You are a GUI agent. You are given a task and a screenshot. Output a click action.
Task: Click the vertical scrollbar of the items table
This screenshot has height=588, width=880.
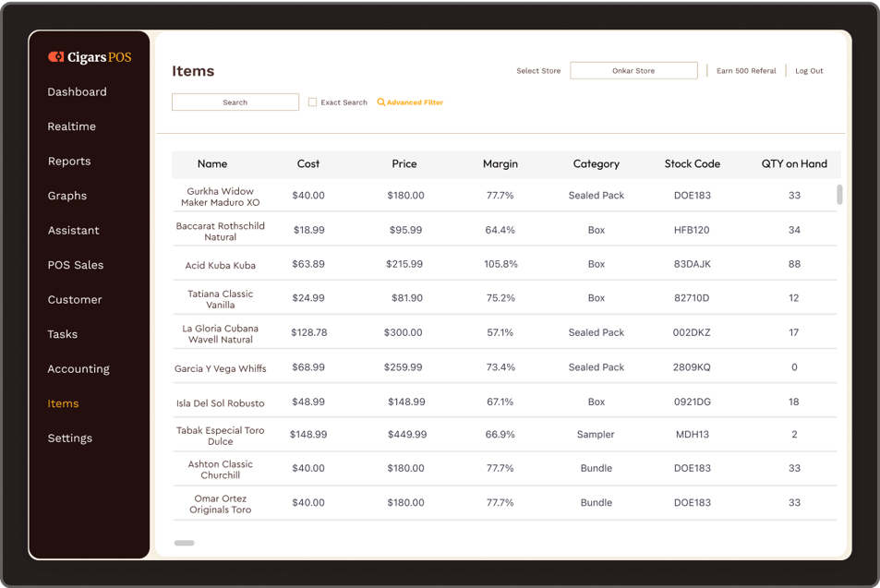click(839, 196)
